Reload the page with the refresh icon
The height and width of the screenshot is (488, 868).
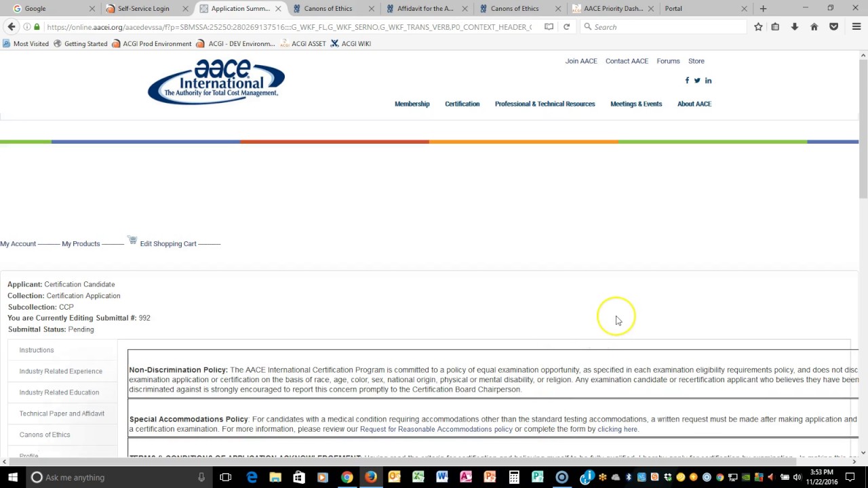click(566, 26)
